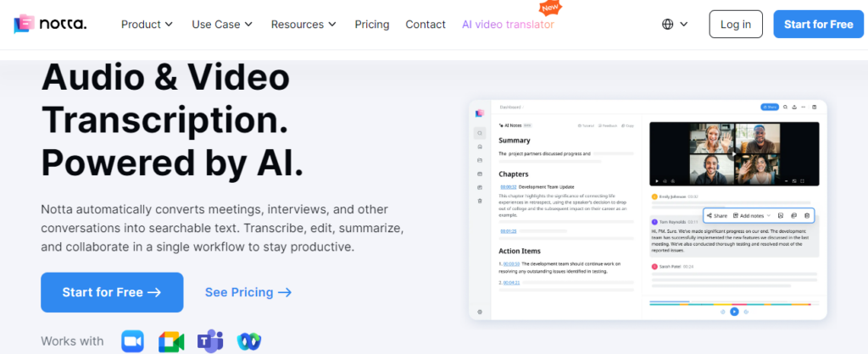Open the AI video translator link
The image size is (868, 354).
[508, 25]
